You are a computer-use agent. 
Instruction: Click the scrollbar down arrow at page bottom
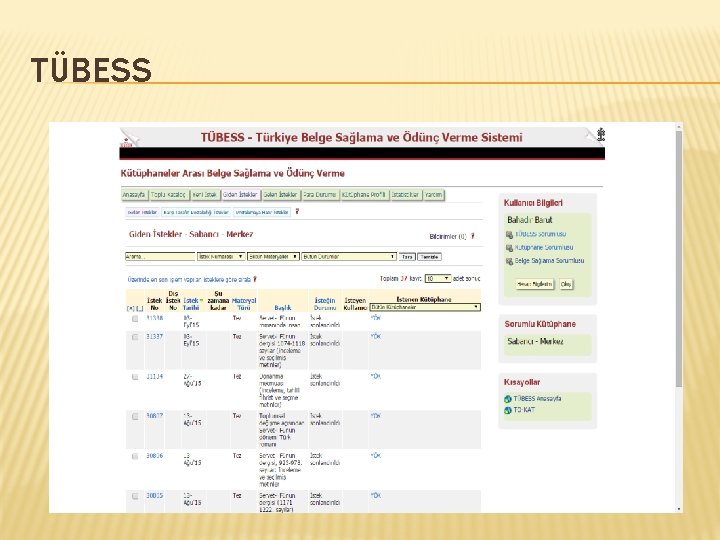679,509
